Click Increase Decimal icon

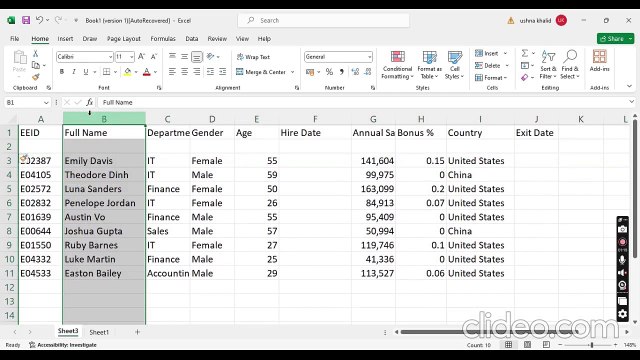[x=355, y=72]
